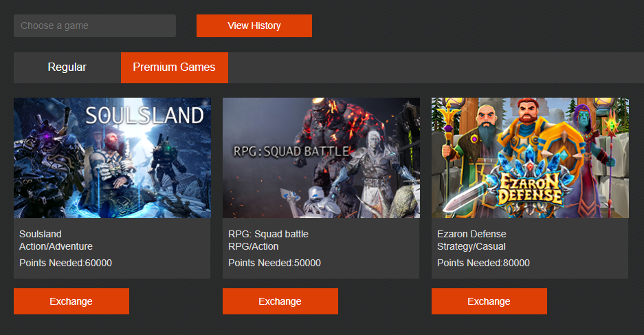The image size is (644, 335).
Task: Exchange points for Soulsland
Action: (71, 301)
